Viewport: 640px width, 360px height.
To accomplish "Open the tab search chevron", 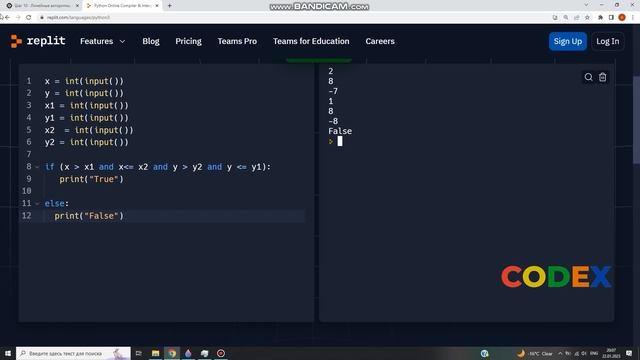I will click(x=586, y=5).
